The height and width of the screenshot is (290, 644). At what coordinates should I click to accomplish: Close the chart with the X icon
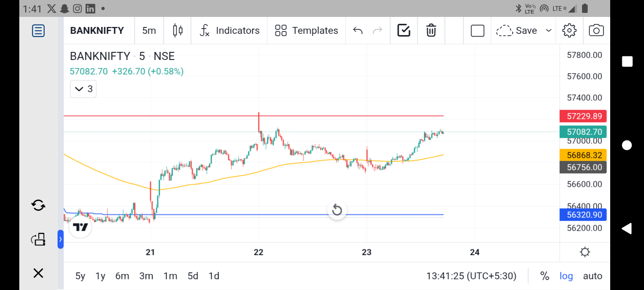[x=38, y=273]
